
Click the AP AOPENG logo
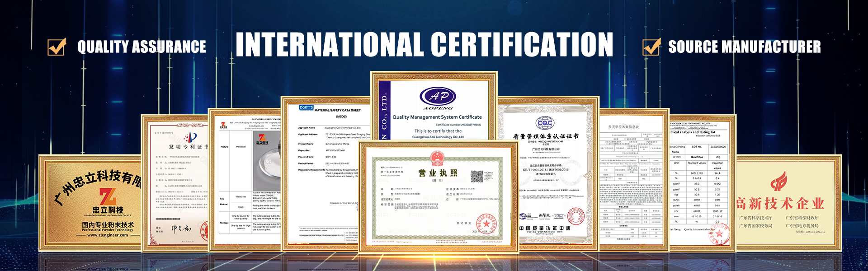pos(438,99)
